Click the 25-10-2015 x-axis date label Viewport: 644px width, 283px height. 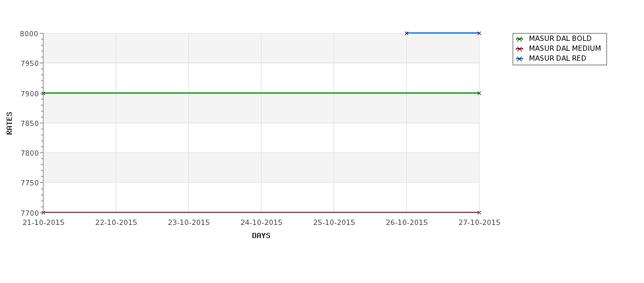pyautogui.click(x=334, y=223)
